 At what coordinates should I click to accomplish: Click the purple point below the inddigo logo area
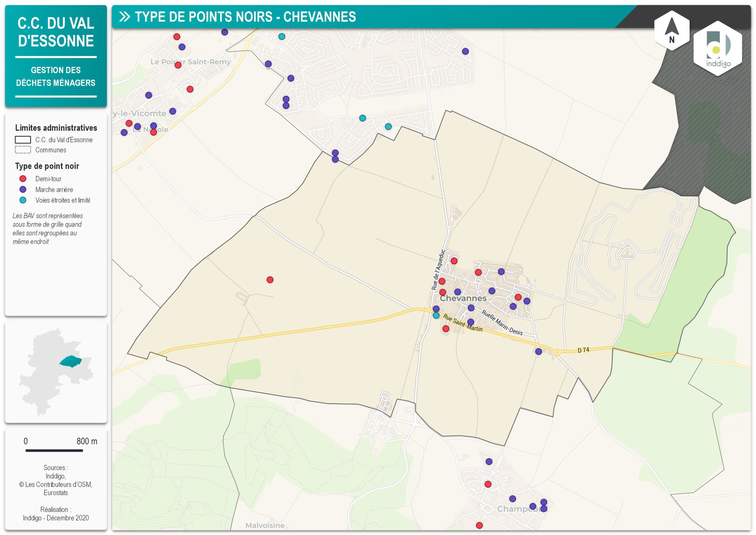[465, 51]
